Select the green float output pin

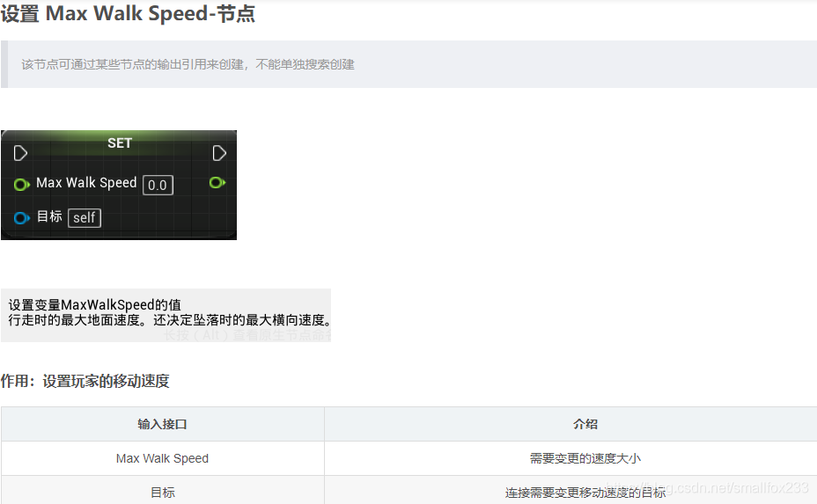tap(217, 183)
